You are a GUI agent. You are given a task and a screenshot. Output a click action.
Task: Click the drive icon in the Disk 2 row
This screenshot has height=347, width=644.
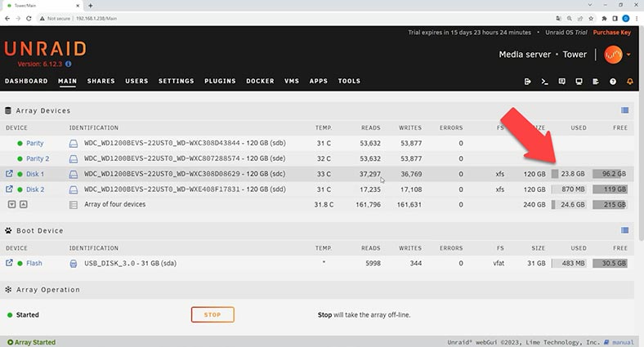[73, 189]
